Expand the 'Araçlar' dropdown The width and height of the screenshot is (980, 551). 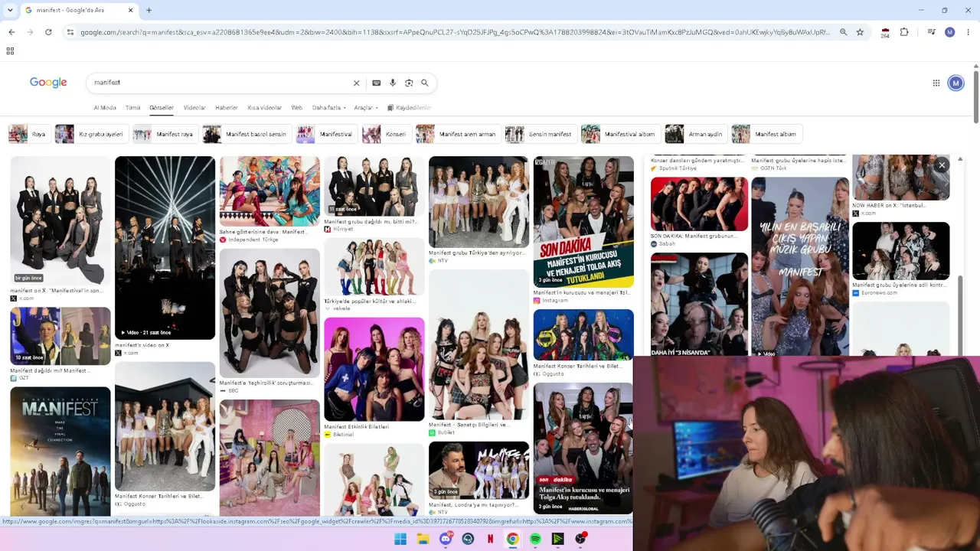[x=365, y=108]
